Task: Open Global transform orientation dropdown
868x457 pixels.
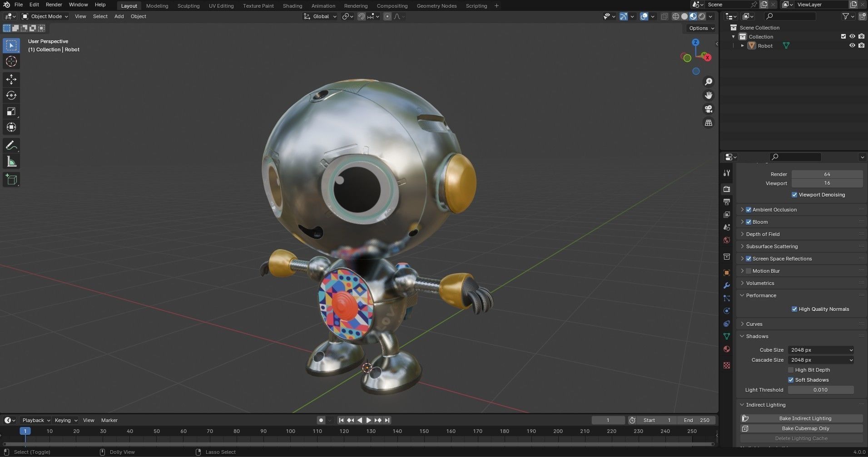Action: (x=320, y=16)
